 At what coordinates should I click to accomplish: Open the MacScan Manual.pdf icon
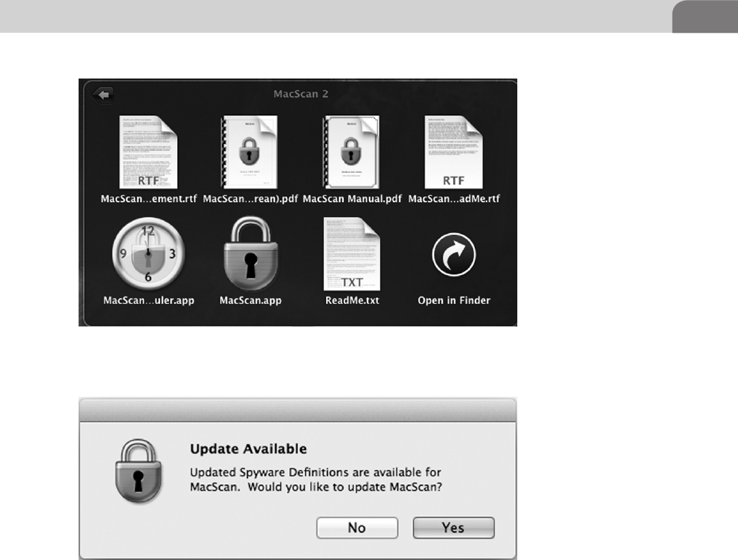pos(351,152)
